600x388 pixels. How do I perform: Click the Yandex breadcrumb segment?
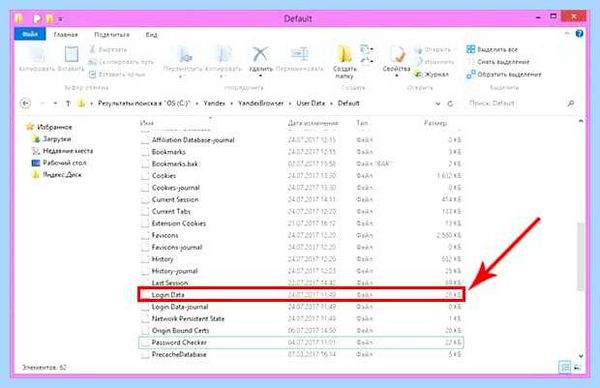coord(214,103)
